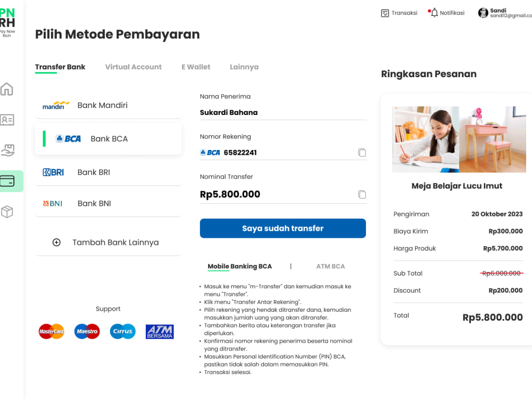Select the hand-holding-package sidebar icon
Viewport: 532px width, 399px height.
[7, 150]
